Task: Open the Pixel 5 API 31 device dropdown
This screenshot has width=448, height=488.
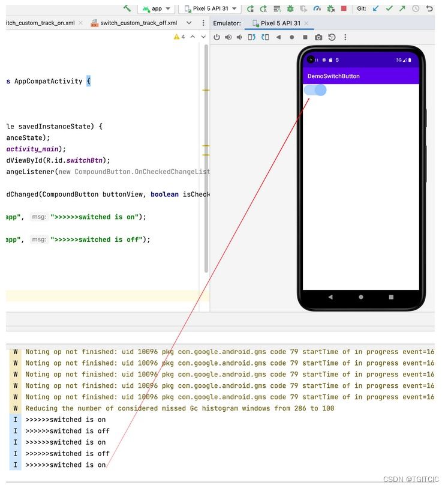Action: 209,8
